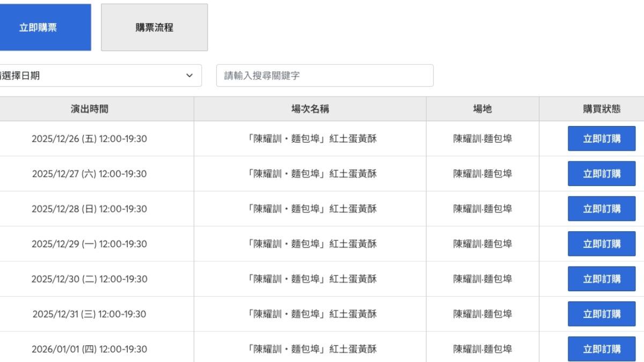Click the venue cell in the 2025/12/31 row
Viewport: 644px width, 362px height.
coord(482,314)
